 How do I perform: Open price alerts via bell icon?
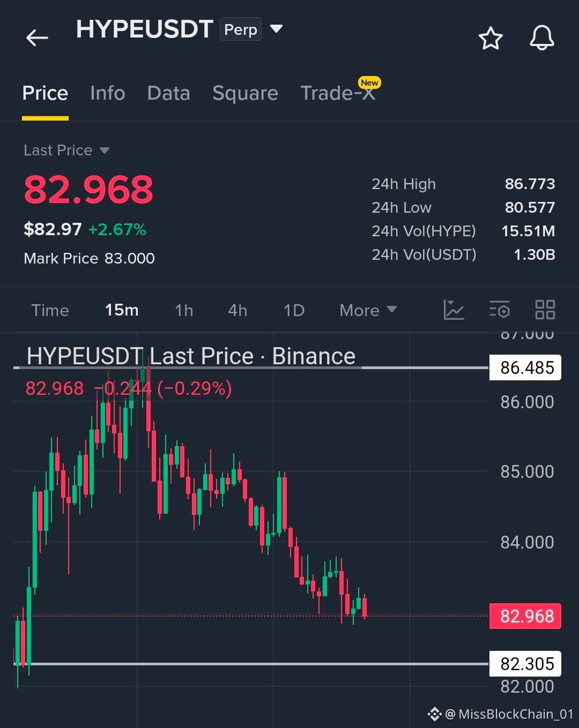pyautogui.click(x=542, y=38)
